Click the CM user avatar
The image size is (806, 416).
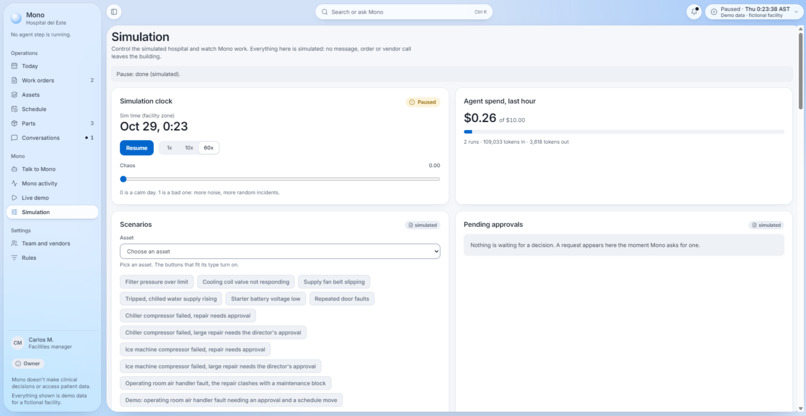[x=18, y=343]
